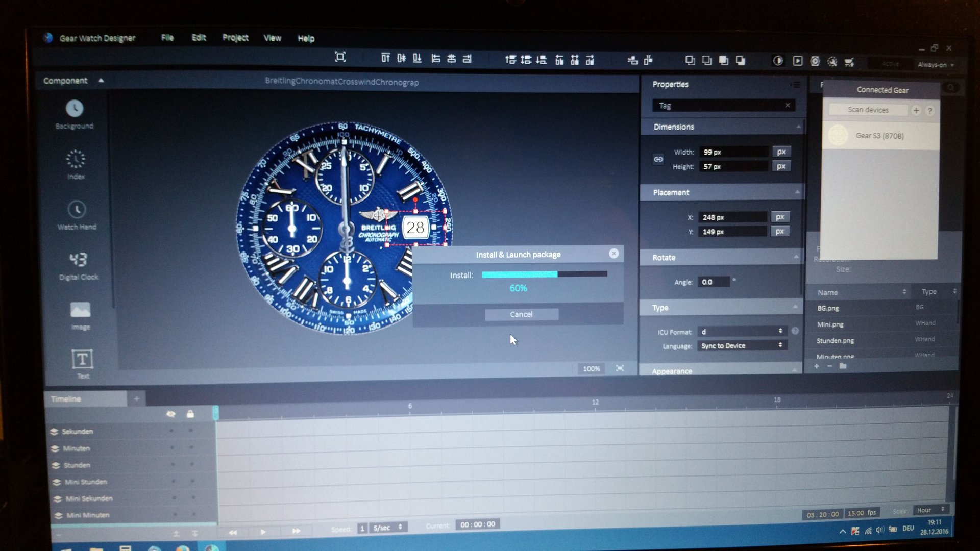This screenshot has width=980, height=551.
Task: Click the store cart toolbar icon
Action: [x=849, y=62]
